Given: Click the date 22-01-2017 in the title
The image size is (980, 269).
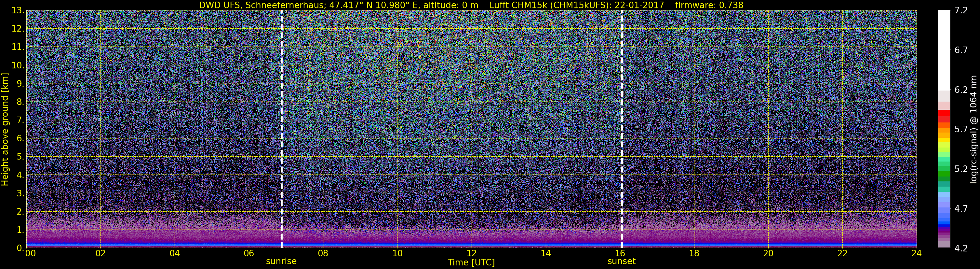Looking at the screenshot, I should pyautogui.click(x=639, y=5).
